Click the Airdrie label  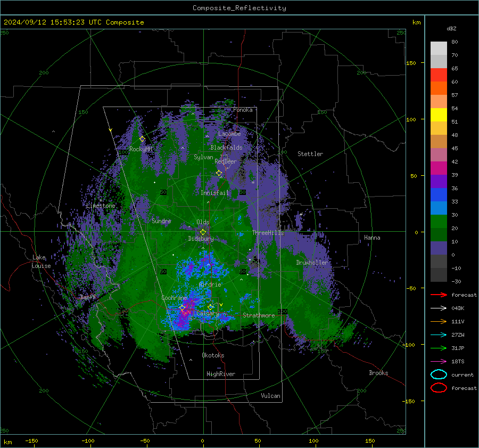point(210,284)
